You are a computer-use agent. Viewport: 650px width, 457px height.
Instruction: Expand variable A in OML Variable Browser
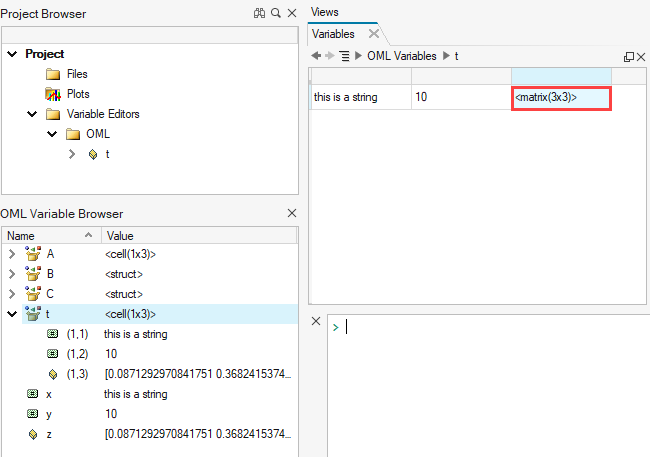[x=12, y=254]
